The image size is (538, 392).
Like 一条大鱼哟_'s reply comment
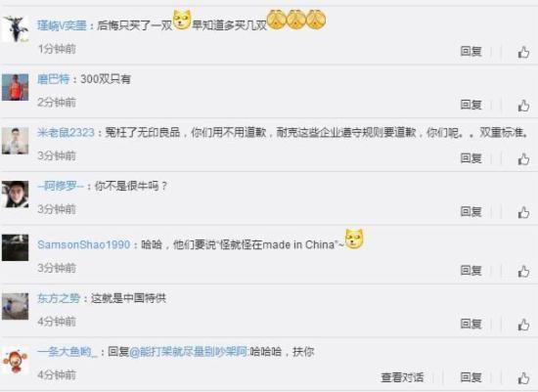[523, 378]
